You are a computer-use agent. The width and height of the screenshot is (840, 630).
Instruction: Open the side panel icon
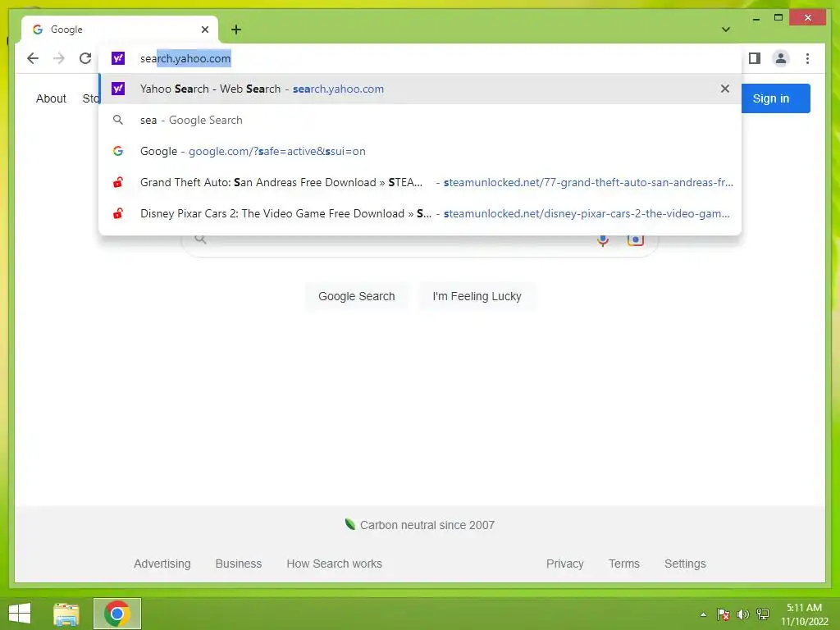[755, 58]
